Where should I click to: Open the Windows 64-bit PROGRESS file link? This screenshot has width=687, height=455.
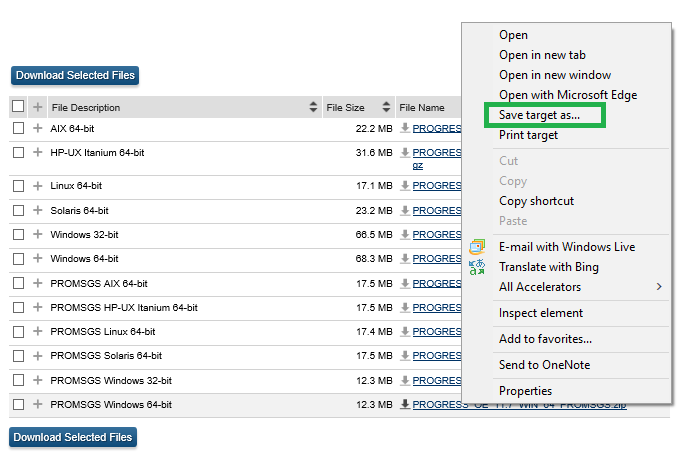(x=436, y=259)
